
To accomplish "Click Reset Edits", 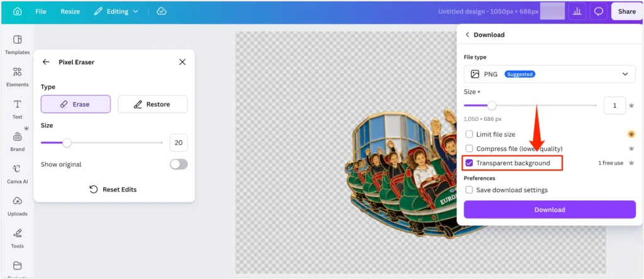I will [113, 190].
